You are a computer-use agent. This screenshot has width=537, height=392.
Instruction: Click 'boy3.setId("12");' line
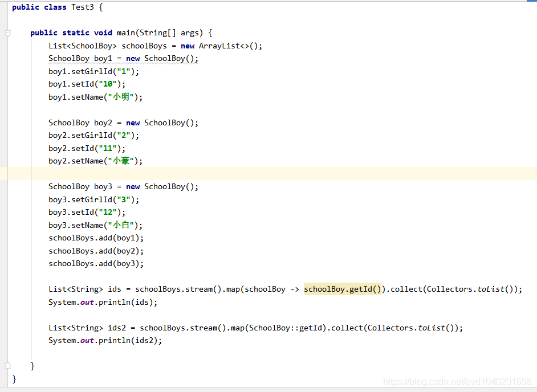click(87, 213)
